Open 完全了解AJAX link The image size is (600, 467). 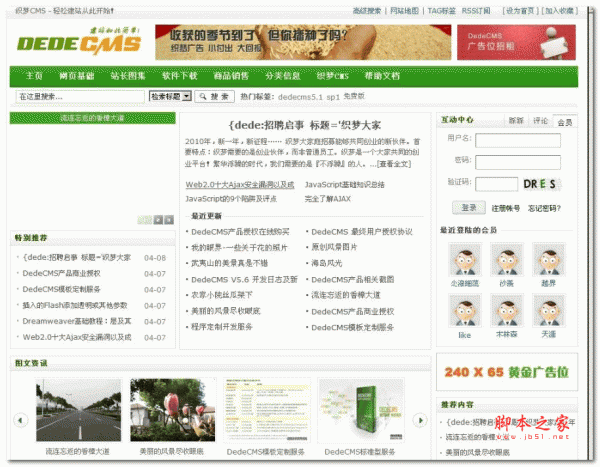328,199
